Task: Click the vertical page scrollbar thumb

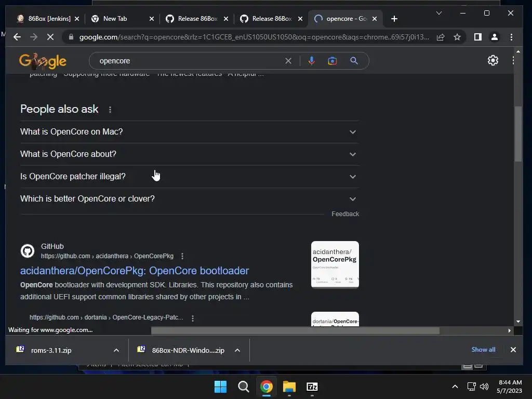Action: tap(518, 134)
